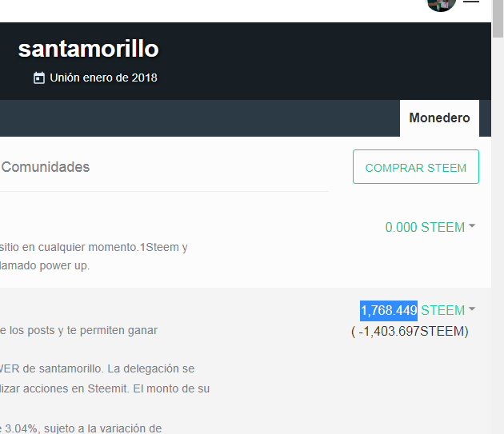The width and height of the screenshot is (504, 434).
Task: Click the highlighted 1,768.449 value
Action: tap(389, 311)
